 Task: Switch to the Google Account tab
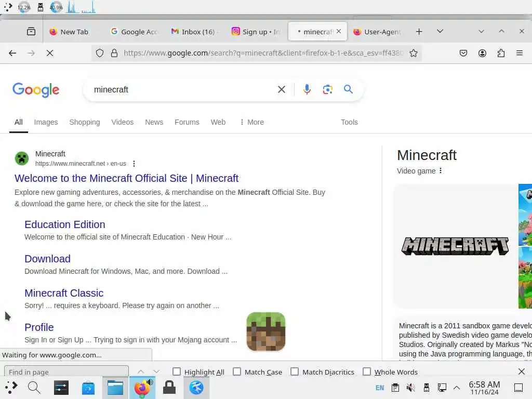[135, 32]
